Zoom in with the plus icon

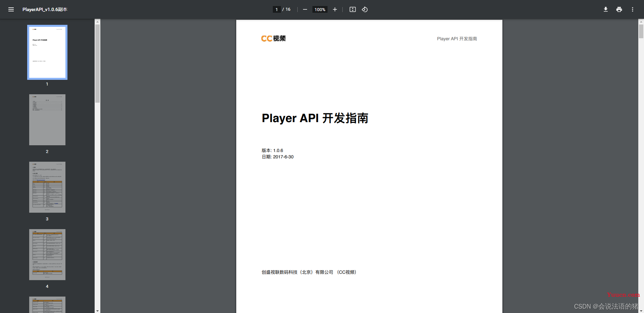[335, 9]
